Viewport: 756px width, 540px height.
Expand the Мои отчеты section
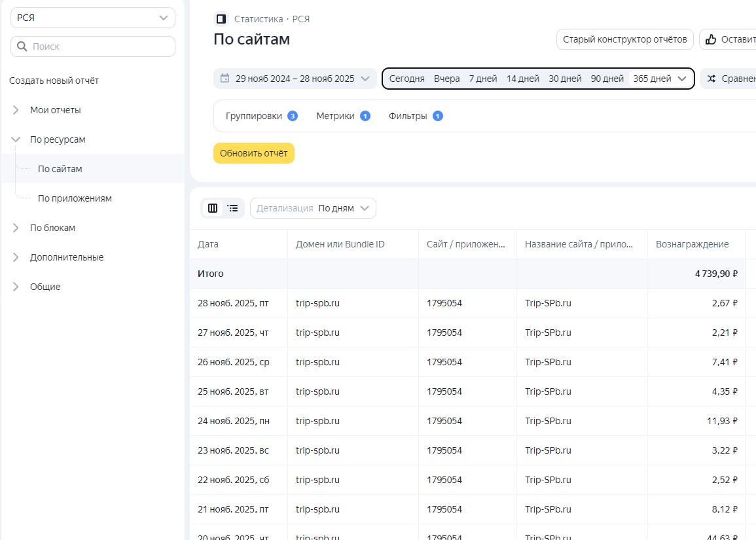[16, 110]
